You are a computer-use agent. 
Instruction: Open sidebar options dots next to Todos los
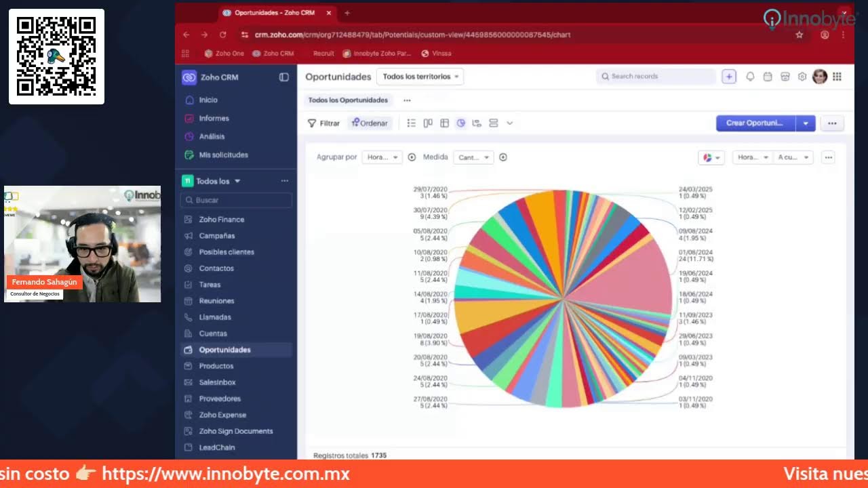(285, 181)
